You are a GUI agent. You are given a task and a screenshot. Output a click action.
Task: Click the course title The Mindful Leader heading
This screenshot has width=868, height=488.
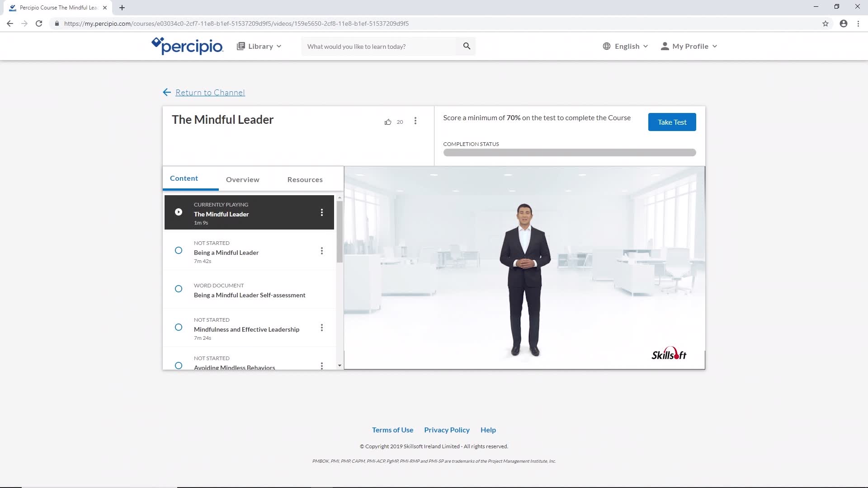(222, 120)
